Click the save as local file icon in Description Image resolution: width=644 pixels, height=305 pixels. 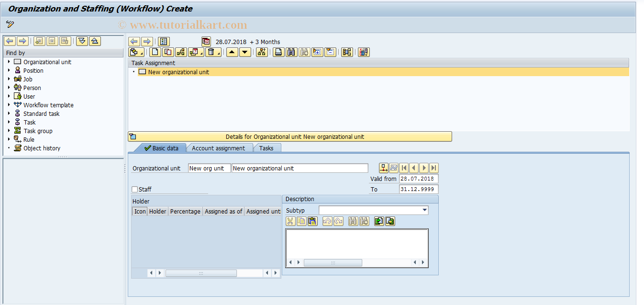pyautogui.click(x=390, y=221)
